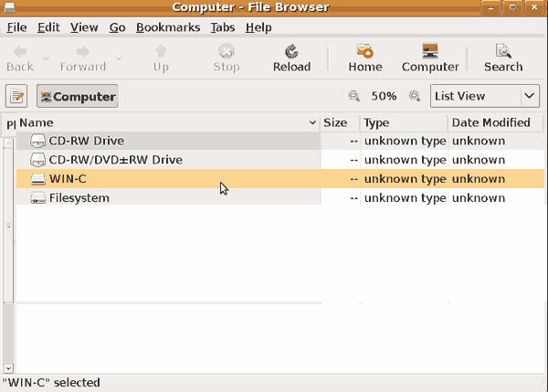Click the Computer path bar button
548x392 pixels.
click(x=78, y=96)
